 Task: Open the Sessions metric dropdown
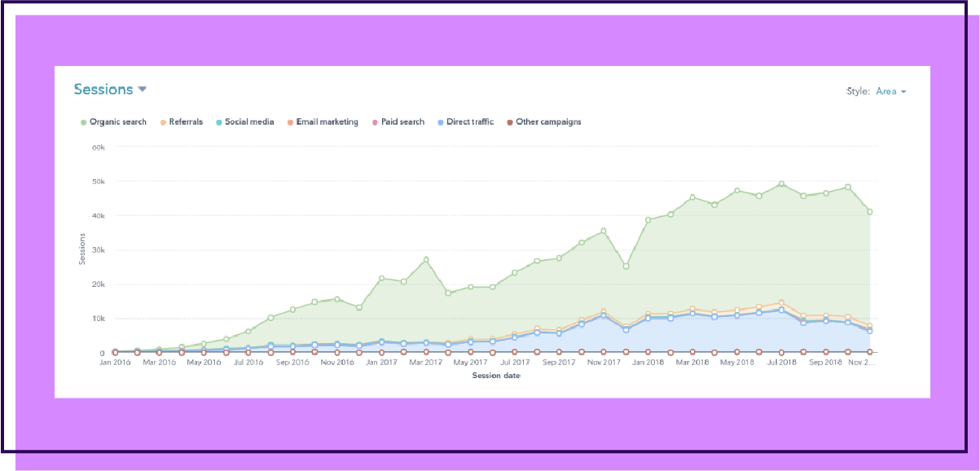[103, 90]
